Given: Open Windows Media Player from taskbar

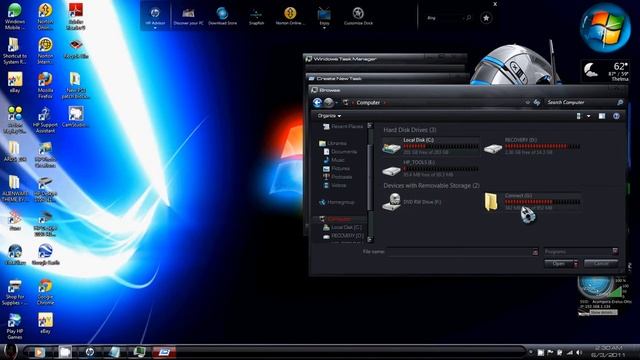Looking at the screenshot, I should point(39,352).
